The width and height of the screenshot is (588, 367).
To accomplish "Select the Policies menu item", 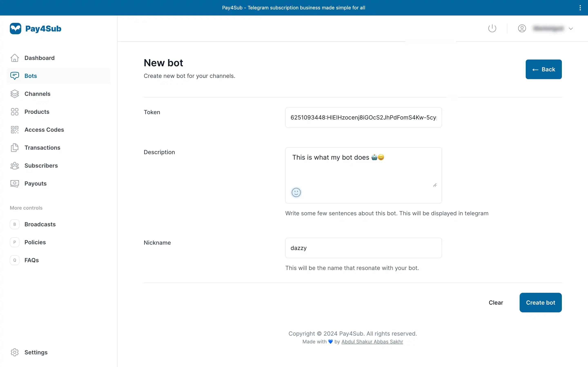I will point(35,242).
